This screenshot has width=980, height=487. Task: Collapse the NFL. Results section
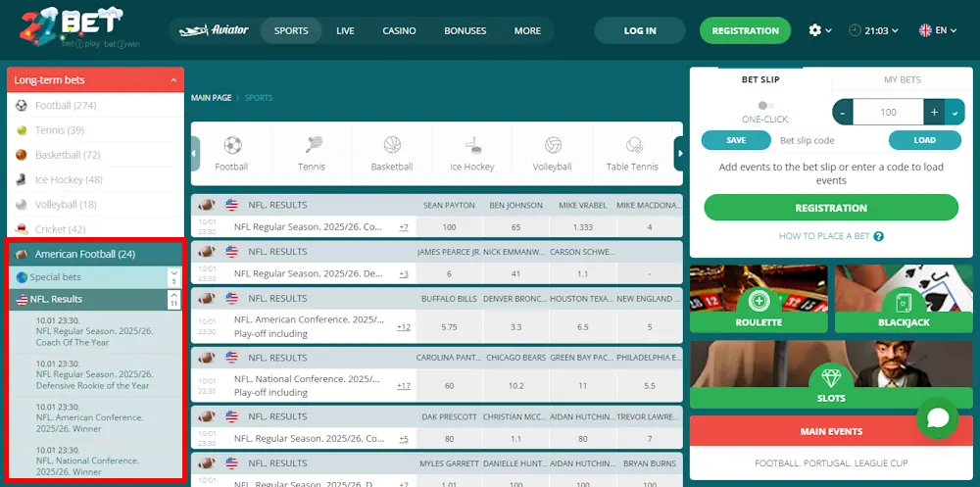pyautogui.click(x=174, y=299)
